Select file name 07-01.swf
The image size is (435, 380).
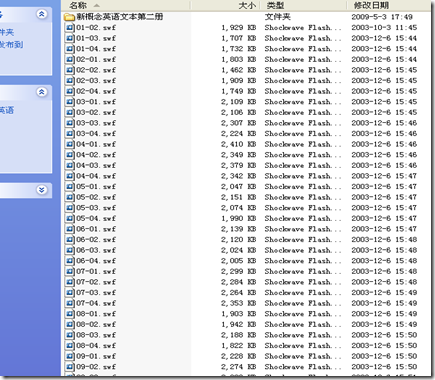[96, 272]
